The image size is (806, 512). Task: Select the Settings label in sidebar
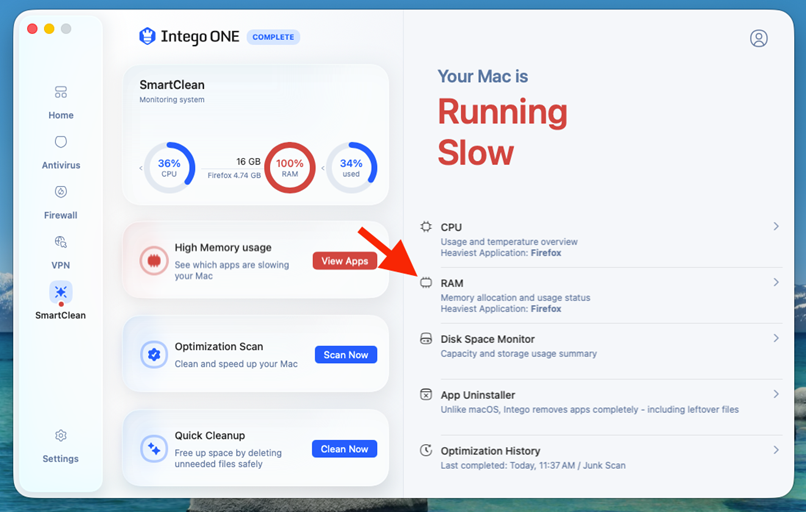point(61,459)
